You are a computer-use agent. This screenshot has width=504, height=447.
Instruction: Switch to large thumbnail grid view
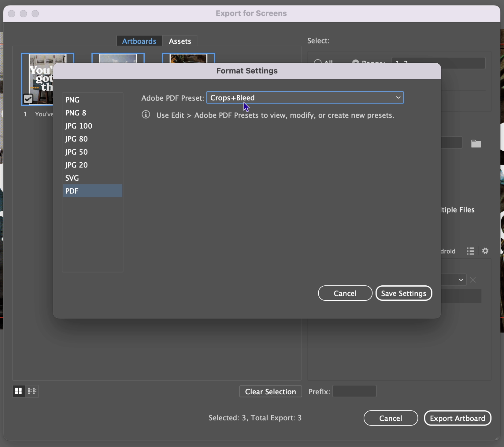click(18, 391)
